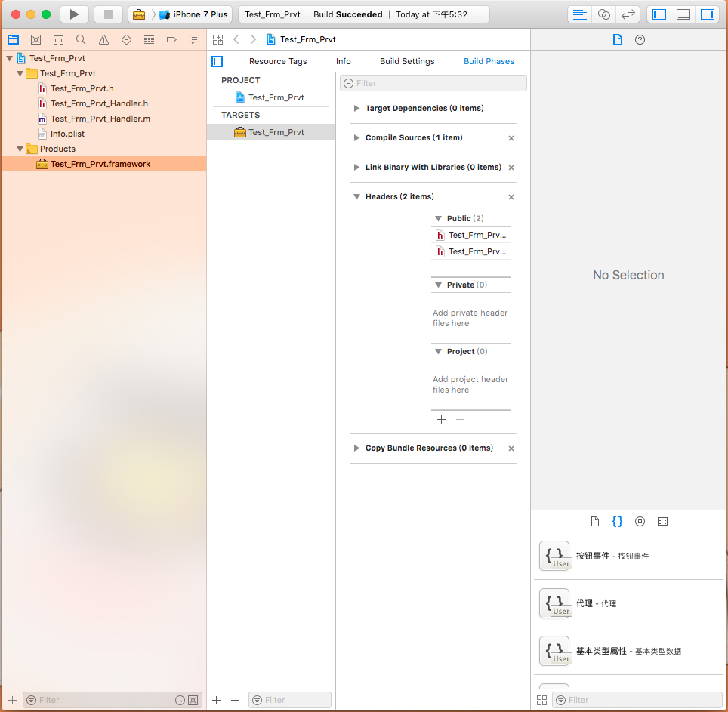Go forward in editor history
Screen dimensions: 728x712
(x=253, y=39)
